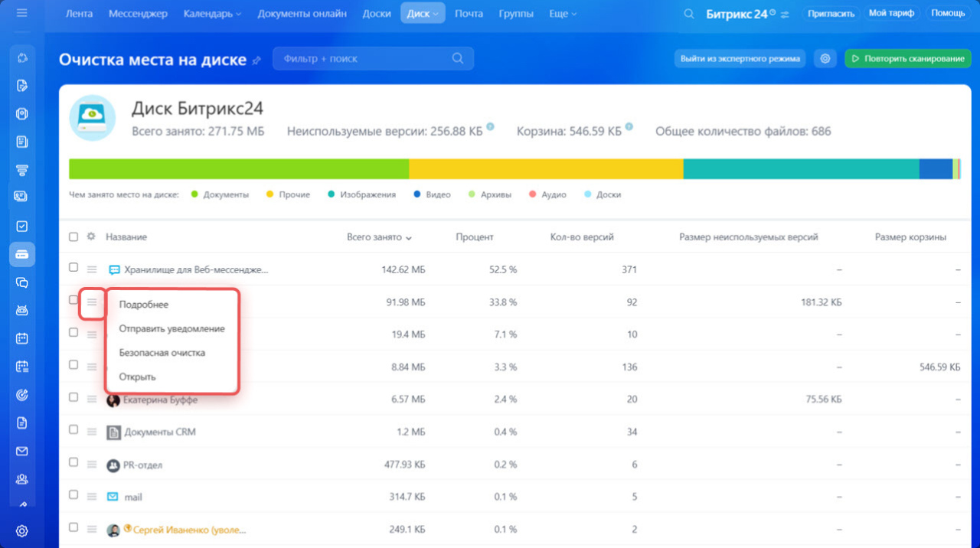
Task: Open the funnel icon in the left sidebar
Action: point(22,169)
